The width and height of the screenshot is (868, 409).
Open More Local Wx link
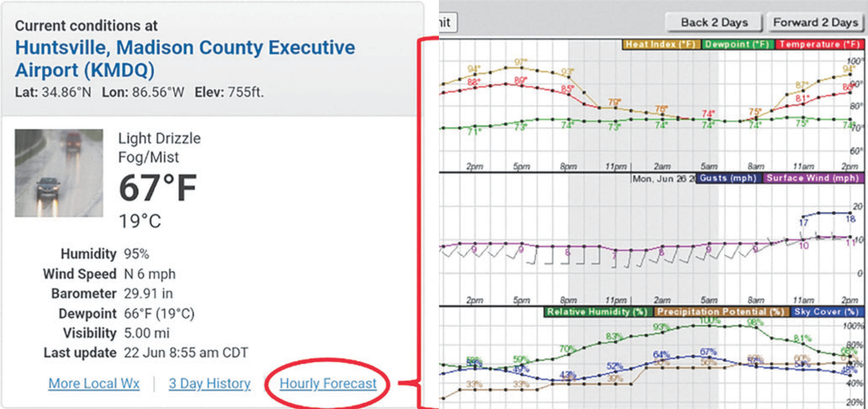[94, 383]
